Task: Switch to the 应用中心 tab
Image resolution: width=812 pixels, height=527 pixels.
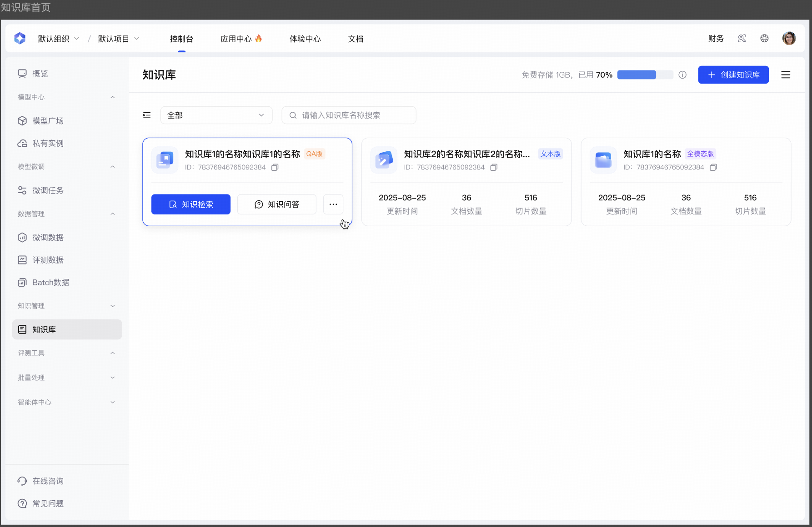Action: [x=241, y=39]
